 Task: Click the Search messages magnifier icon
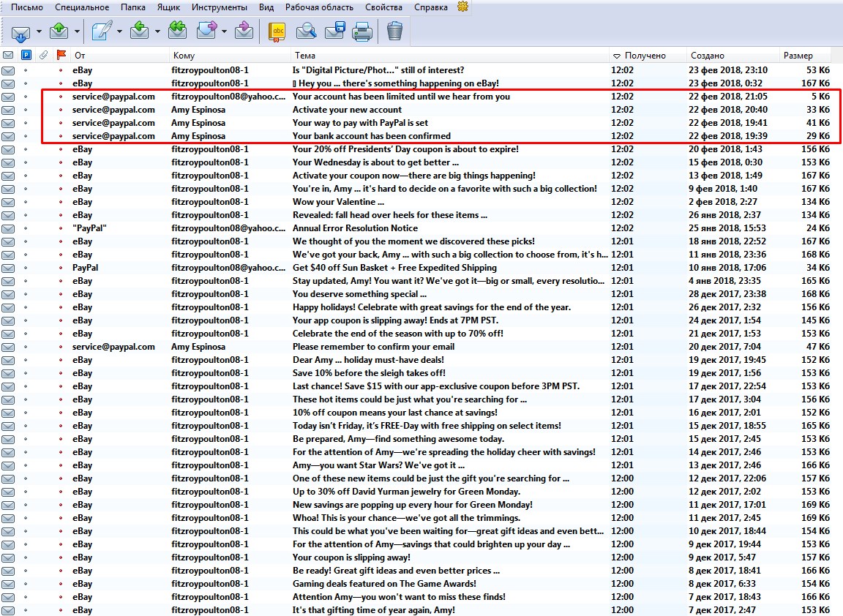(x=306, y=31)
